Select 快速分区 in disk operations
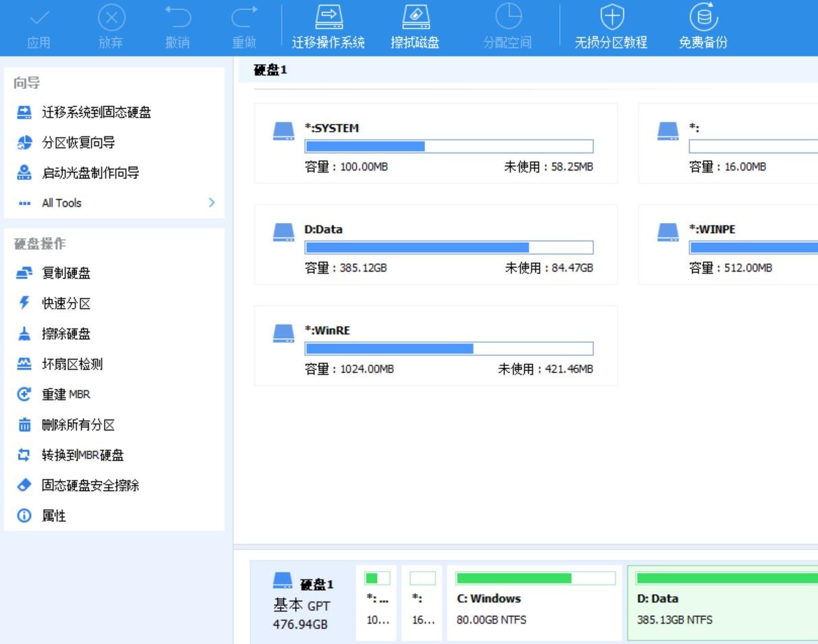The image size is (818, 644). pyautogui.click(x=66, y=303)
